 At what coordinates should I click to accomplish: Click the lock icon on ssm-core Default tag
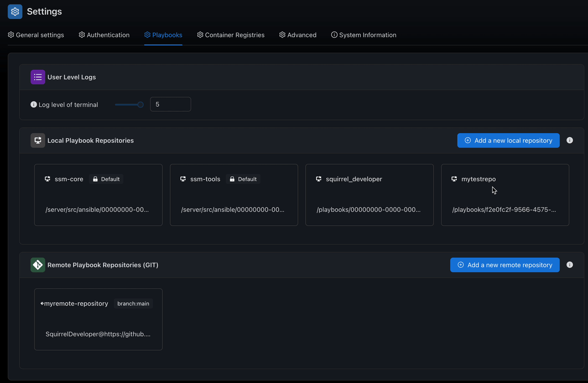pos(95,179)
